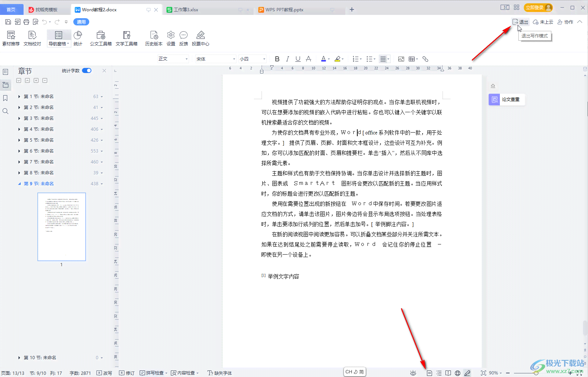The image size is (588, 377).
Task: Click the Undo arrow
Action: tap(44, 22)
